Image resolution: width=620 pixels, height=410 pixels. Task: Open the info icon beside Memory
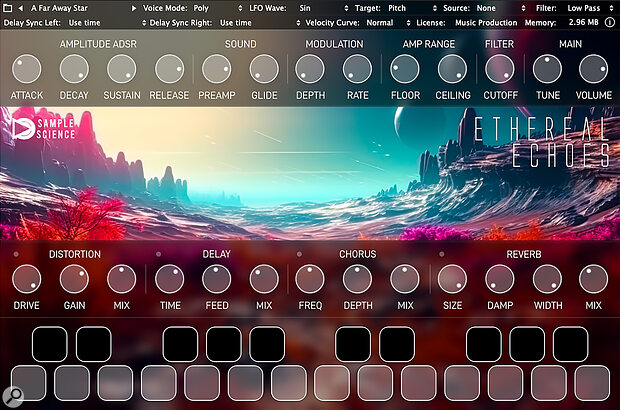(x=610, y=23)
